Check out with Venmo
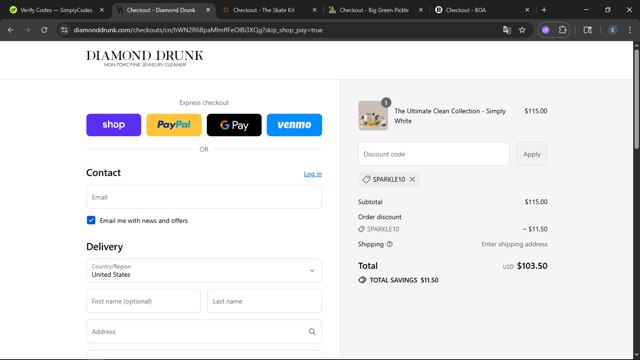Image resolution: width=640 pixels, height=360 pixels. click(294, 125)
